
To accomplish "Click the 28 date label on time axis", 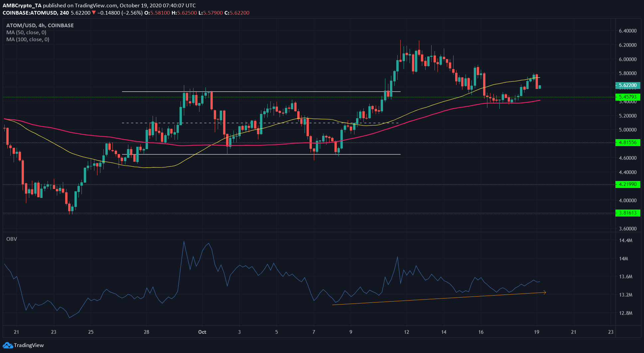I will pyautogui.click(x=147, y=332).
